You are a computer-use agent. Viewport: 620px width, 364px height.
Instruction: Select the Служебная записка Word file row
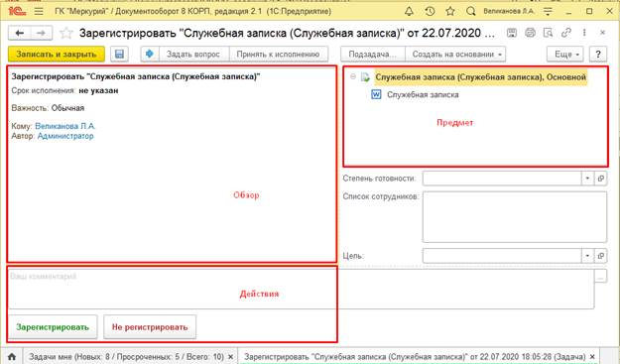pyautogui.click(x=423, y=95)
